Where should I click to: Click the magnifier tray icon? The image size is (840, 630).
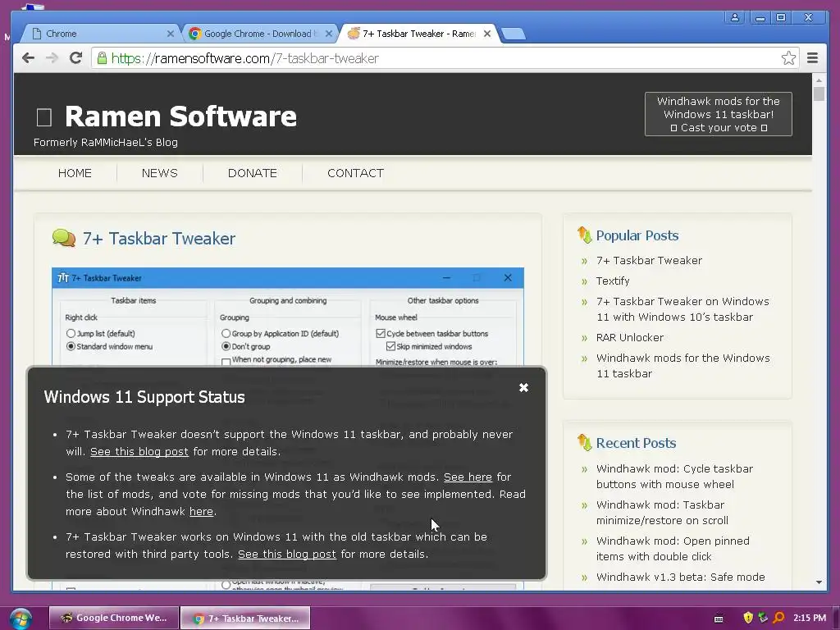click(x=778, y=618)
